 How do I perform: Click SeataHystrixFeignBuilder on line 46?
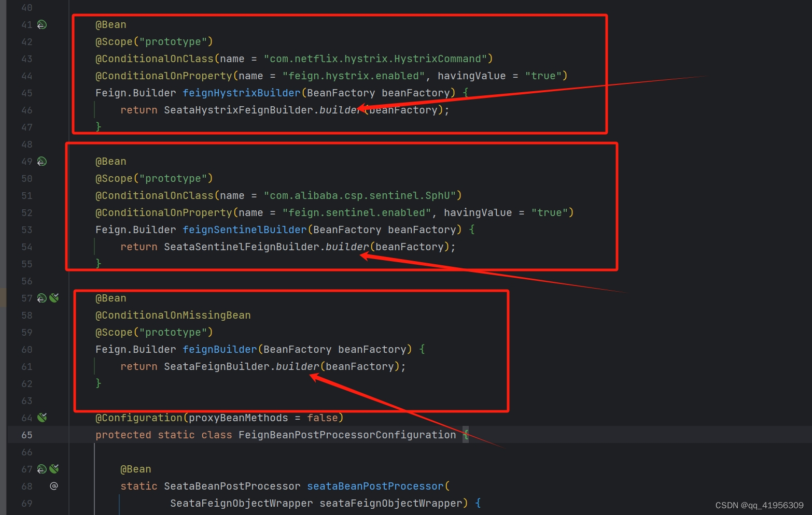(239, 110)
